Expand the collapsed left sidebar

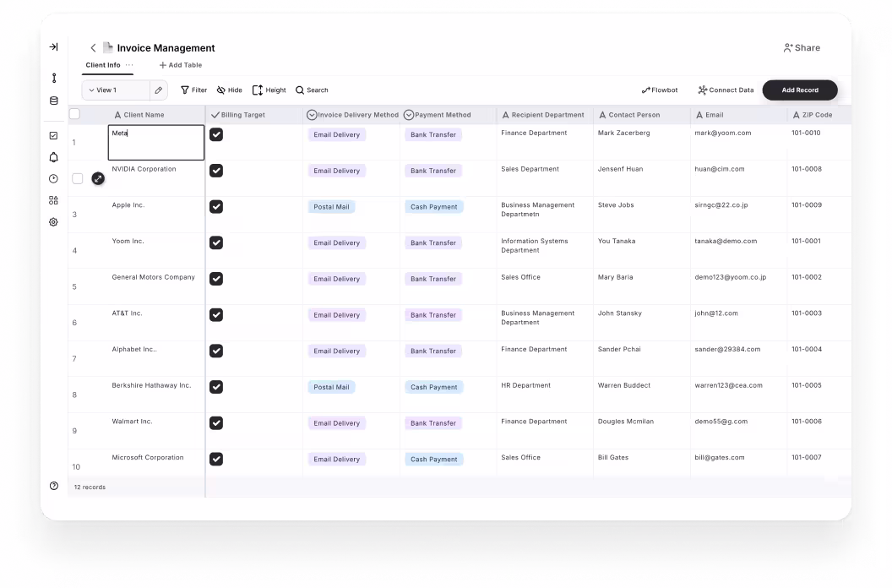[x=53, y=47]
